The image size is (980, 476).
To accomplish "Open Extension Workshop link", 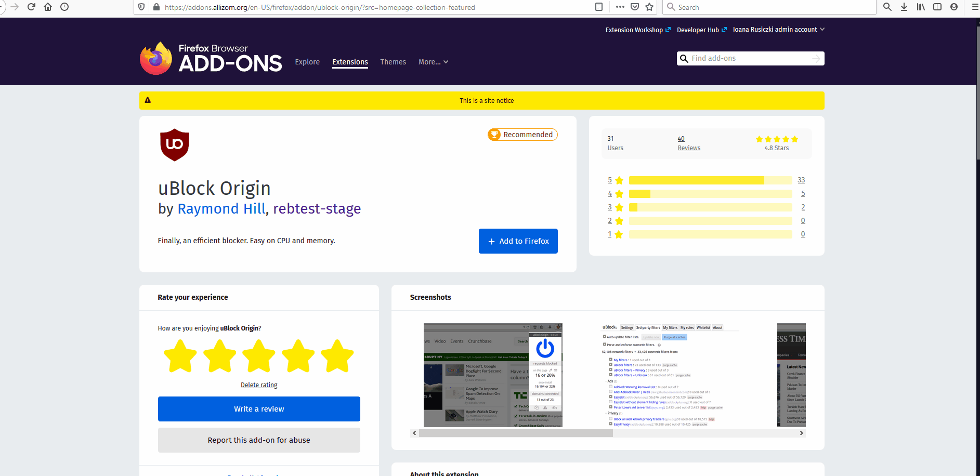I will [x=638, y=30].
